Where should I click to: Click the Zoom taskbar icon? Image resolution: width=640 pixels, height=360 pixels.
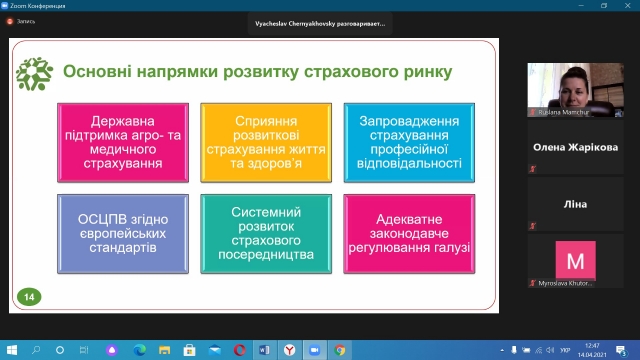click(314, 350)
